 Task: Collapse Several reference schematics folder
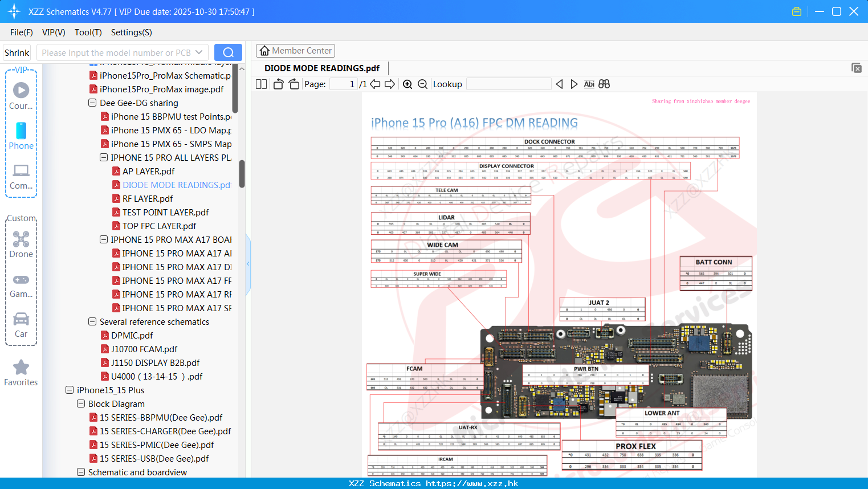[92, 322]
